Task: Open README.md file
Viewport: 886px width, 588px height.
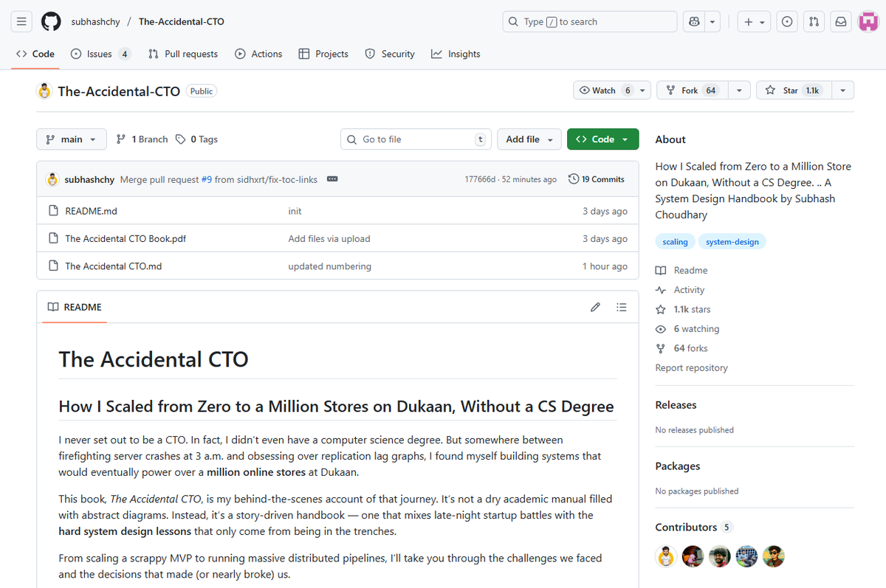Action: click(x=91, y=211)
